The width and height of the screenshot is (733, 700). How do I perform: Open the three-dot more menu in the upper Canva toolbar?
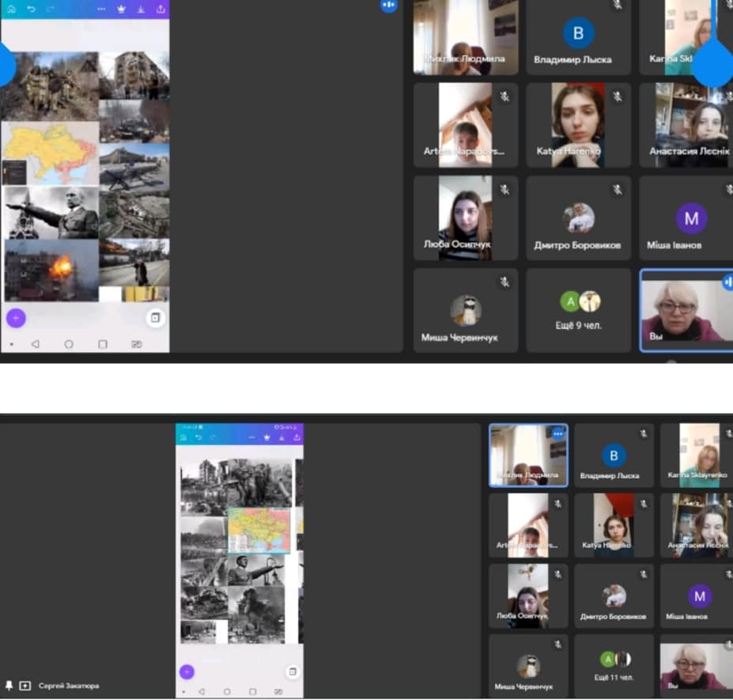coord(101,9)
